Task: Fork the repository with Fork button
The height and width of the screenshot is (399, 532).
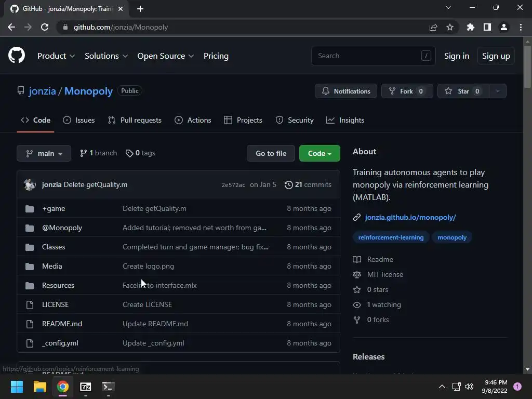Action: coord(407,91)
